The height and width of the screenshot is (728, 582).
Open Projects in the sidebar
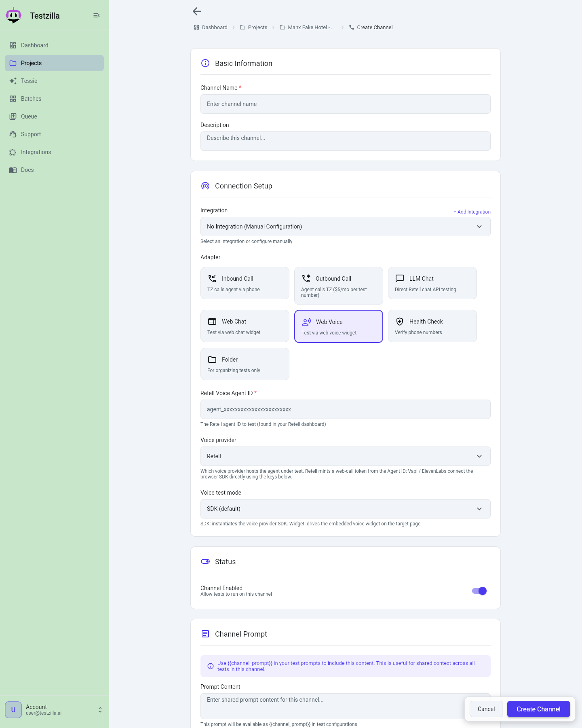tap(54, 63)
